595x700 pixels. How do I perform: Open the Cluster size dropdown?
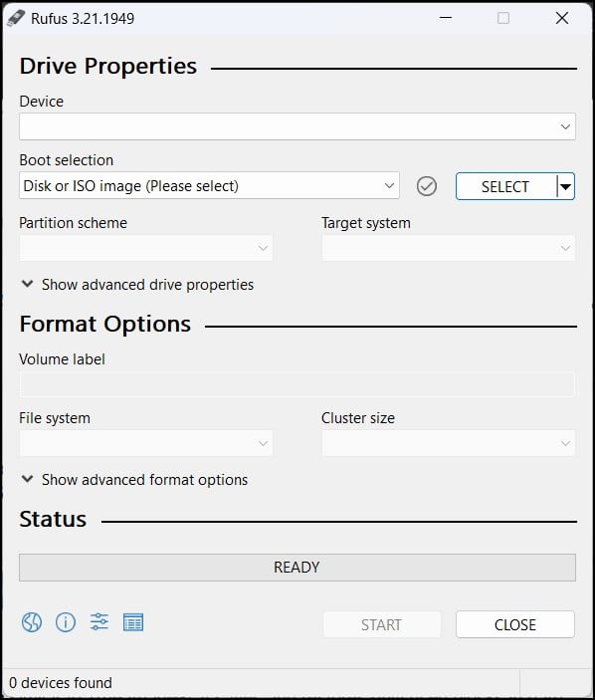pyautogui.click(x=449, y=443)
